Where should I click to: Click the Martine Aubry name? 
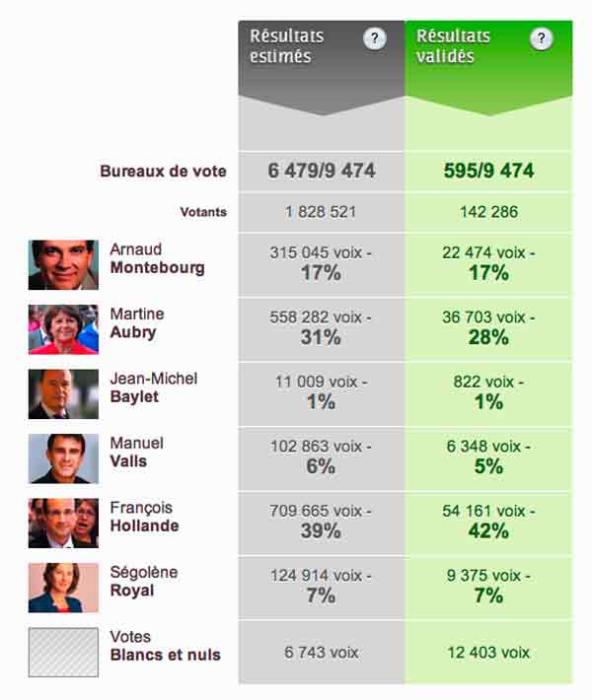137,323
